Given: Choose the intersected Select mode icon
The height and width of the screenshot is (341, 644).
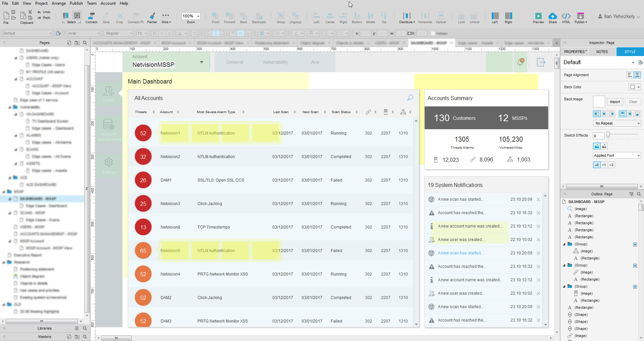Looking at the screenshot, I should (x=66, y=15).
